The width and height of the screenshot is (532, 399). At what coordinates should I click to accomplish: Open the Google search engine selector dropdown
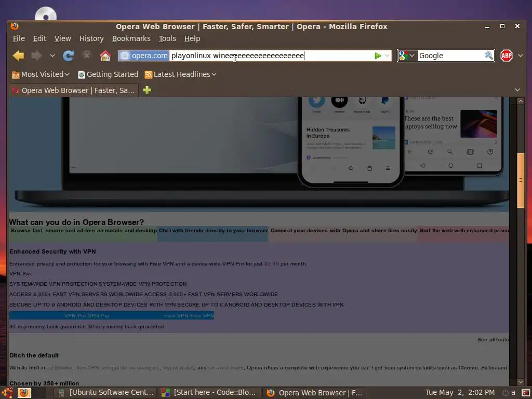coord(407,56)
